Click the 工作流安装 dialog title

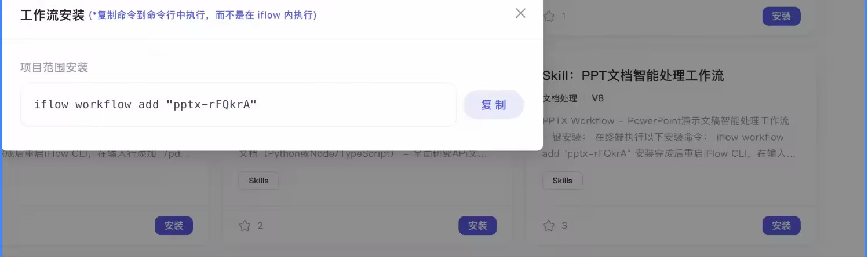[53, 14]
